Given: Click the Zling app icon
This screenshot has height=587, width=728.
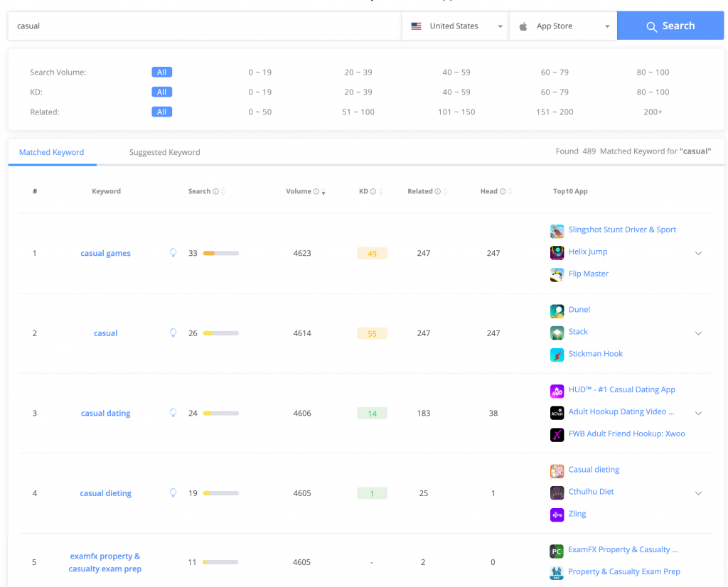Looking at the screenshot, I should tap(557, 514).
